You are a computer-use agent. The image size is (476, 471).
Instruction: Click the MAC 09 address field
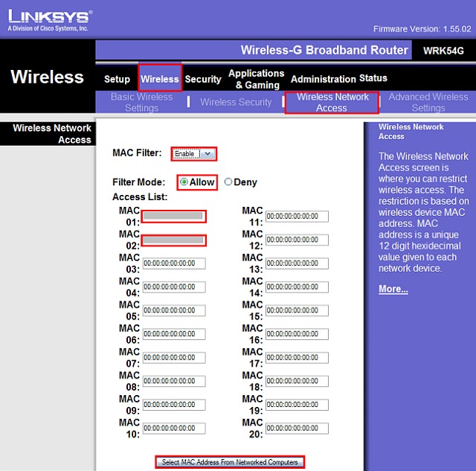click(174, 405)
